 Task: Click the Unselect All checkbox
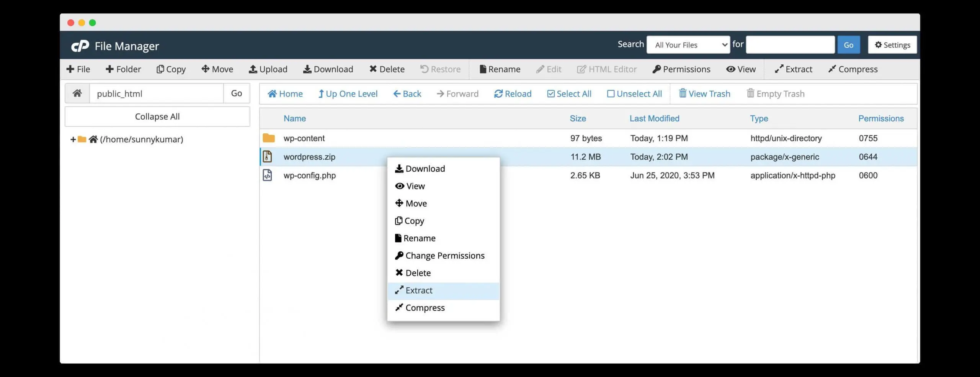[x=611, y=93]
